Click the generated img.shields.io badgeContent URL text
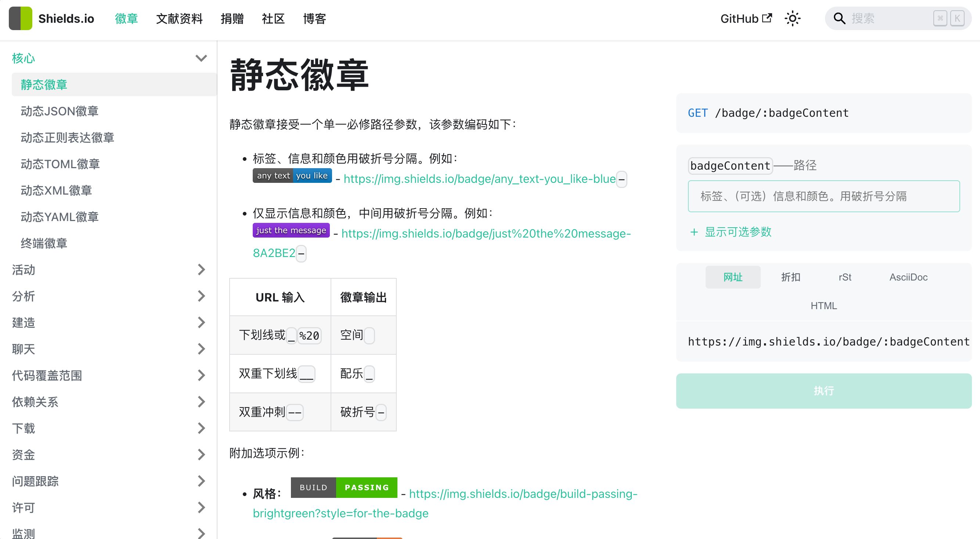Viewport: 980px width, 539px height. (829, 341)
